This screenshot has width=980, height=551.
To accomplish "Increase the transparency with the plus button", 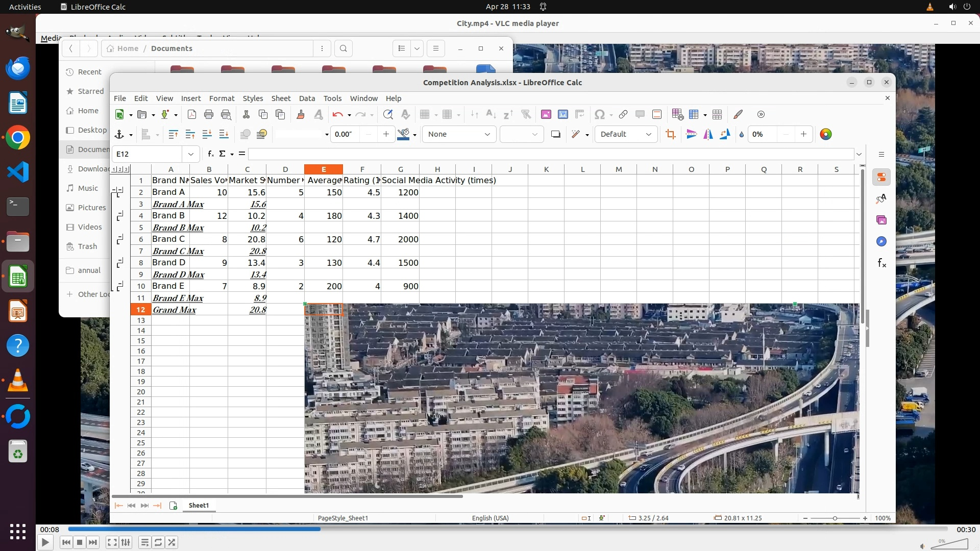I will [803, 134].
